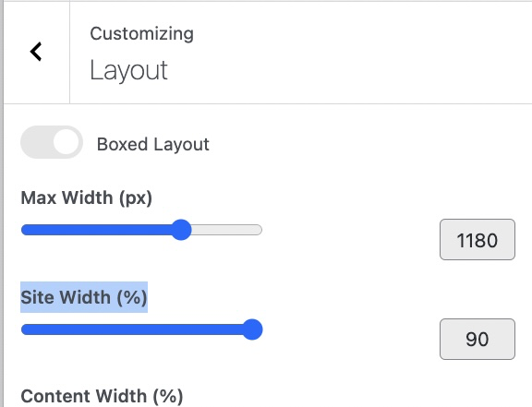Click the Customizing breadcrumb text

(x=142, y=33)
